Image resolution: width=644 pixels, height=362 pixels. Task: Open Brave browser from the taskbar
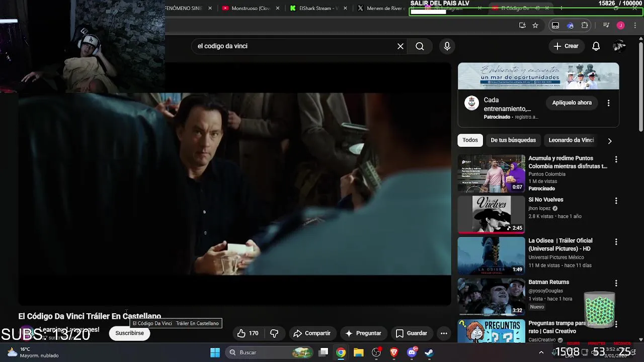[x=394, y=352]
